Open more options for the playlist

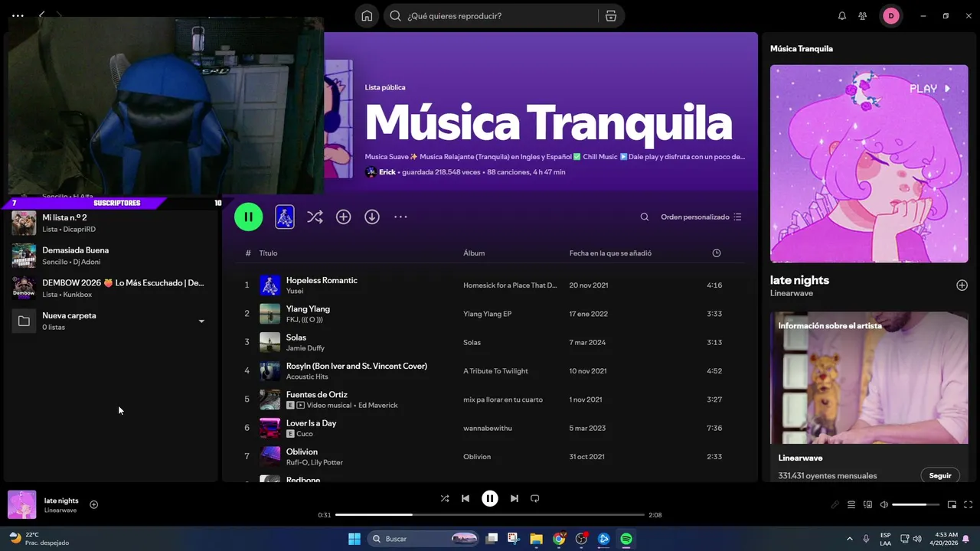(x=400, y=217)
